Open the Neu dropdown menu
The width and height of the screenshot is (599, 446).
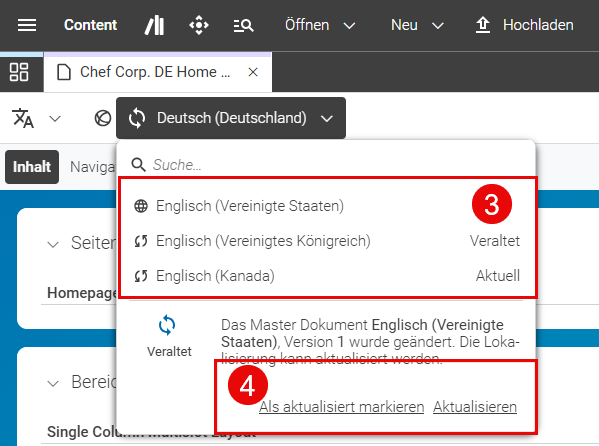pos(417,25)
